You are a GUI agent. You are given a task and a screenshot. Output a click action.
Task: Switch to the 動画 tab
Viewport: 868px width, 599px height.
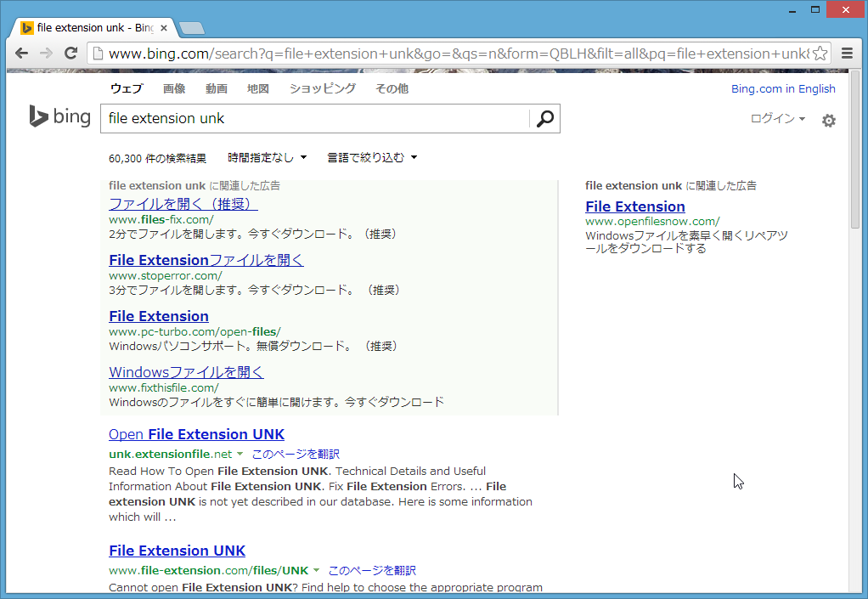(x=216, y=88)
